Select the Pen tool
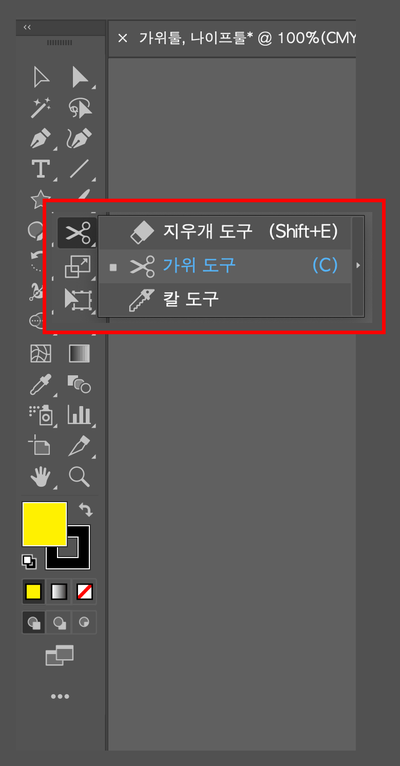 pos(41,138)
